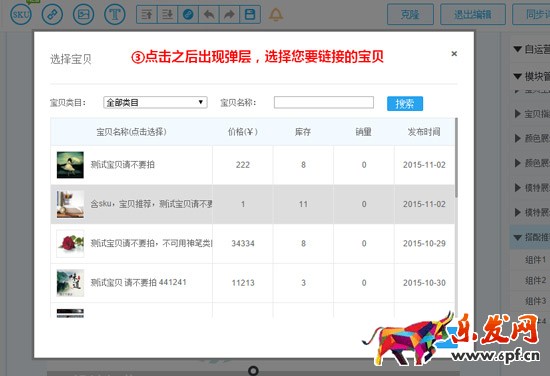
Task: Click the blue circular toolbar icon
Action: [188, 14]
